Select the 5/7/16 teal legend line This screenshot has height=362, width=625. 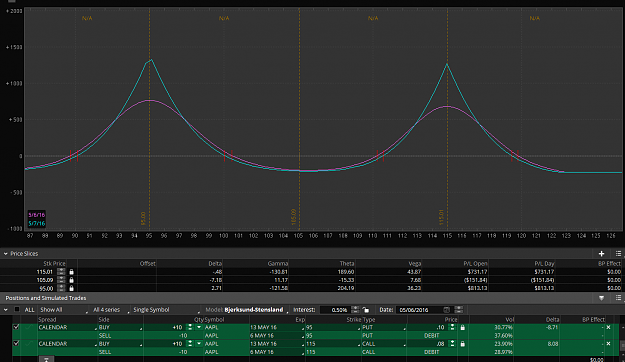[x=36, y=224]
